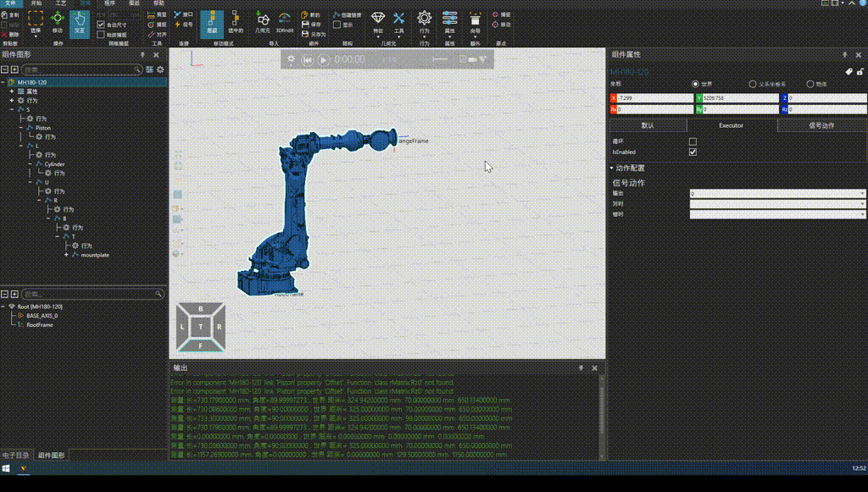868x492 pixels.
Task: Create 新的 (New) component
Action: click(310, 15)
